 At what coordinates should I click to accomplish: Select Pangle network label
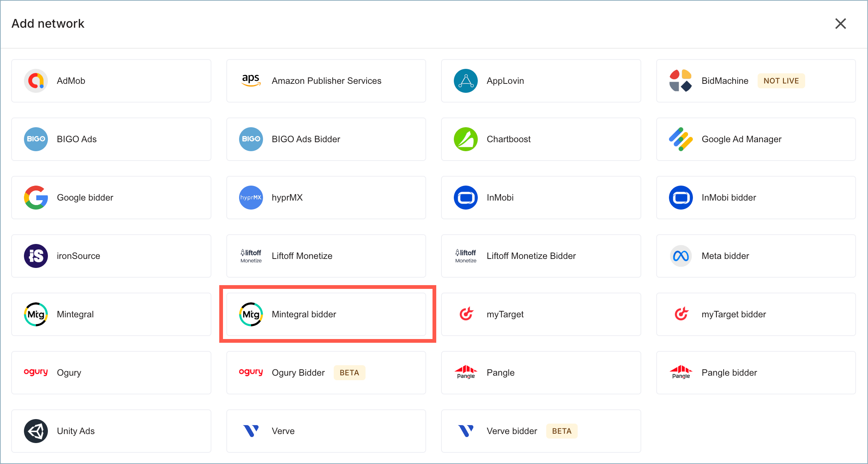[x=500, y=373]
